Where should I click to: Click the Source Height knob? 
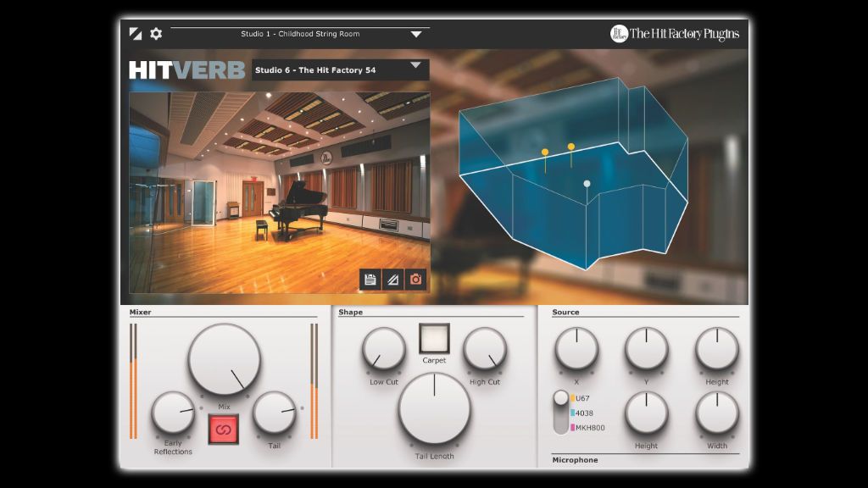[x=717, y=349]
